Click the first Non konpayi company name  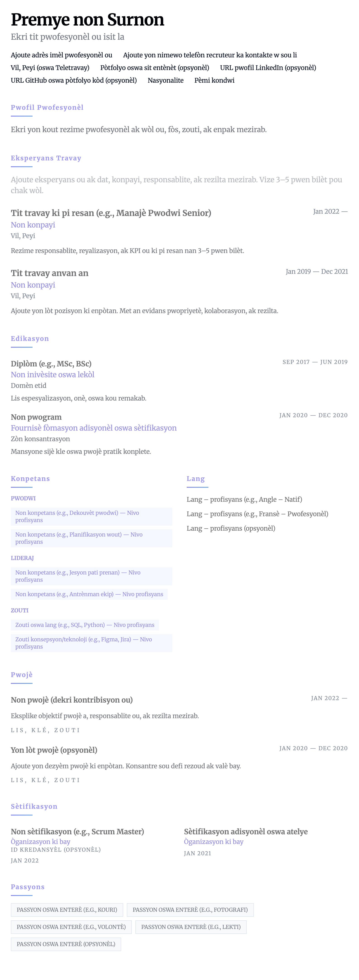(33, 225)
